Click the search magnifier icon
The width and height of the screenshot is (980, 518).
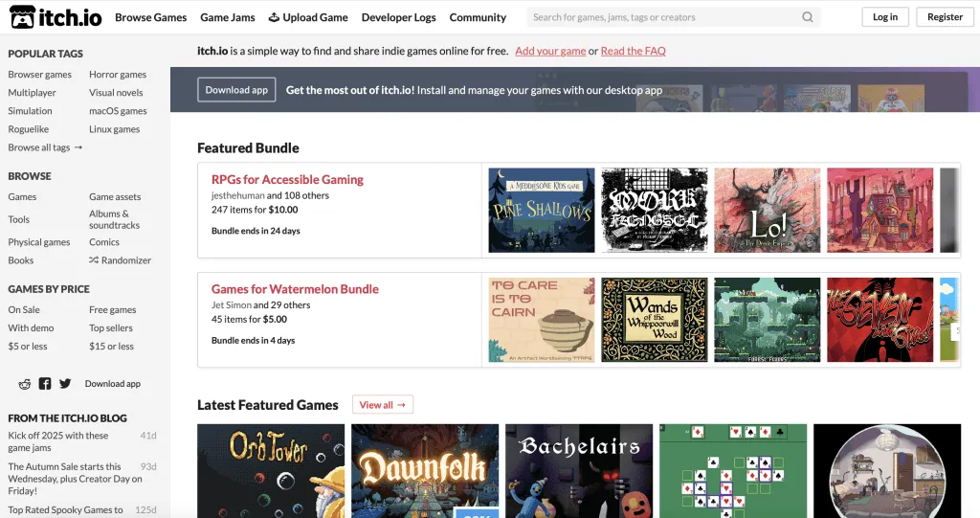click(808, 17)
